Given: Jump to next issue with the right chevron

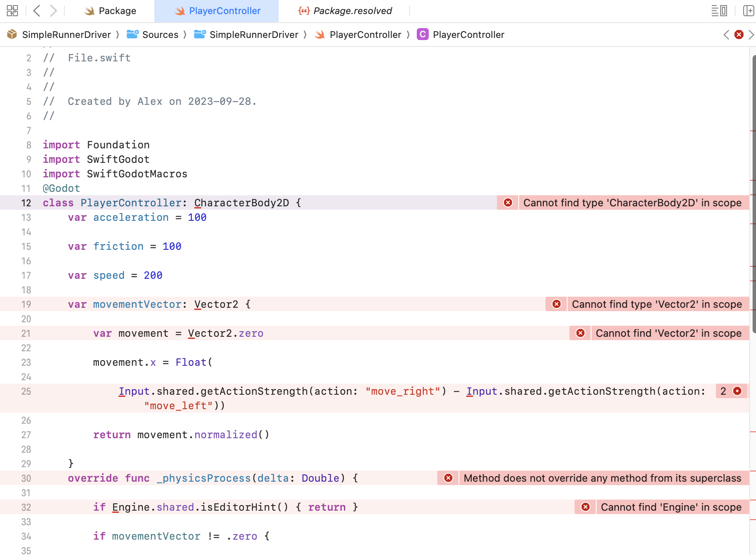Looking at the screenshot, I should pos(752,35).
